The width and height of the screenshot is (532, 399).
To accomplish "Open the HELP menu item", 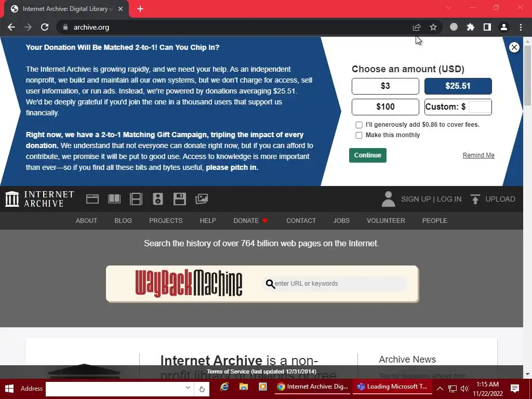I will tap(208, 220).
